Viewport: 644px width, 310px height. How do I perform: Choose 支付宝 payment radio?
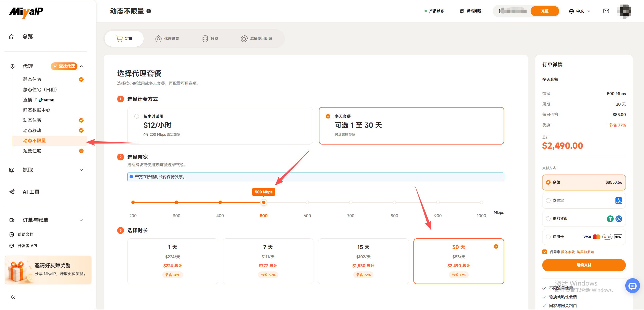(x=548, y=201)
